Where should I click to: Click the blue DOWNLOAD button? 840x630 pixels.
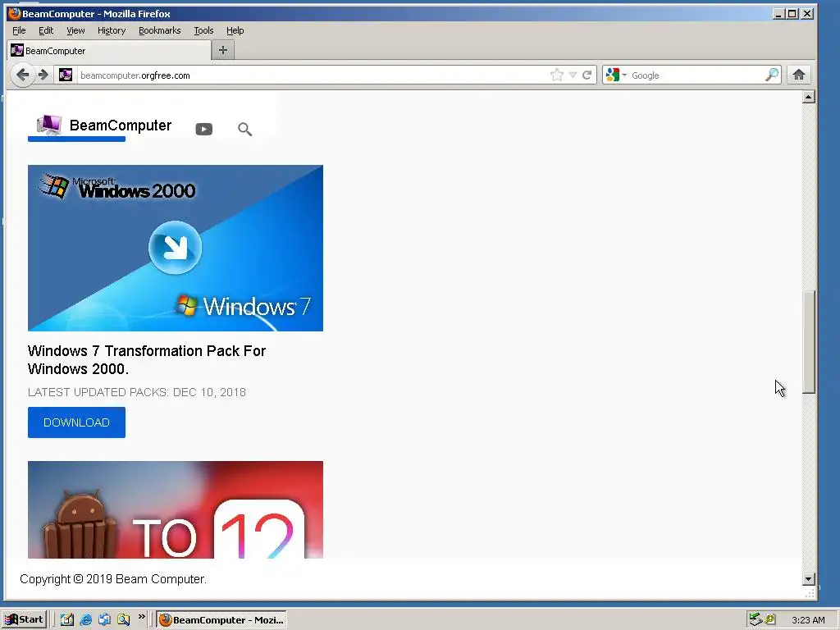tap(76, 422)
